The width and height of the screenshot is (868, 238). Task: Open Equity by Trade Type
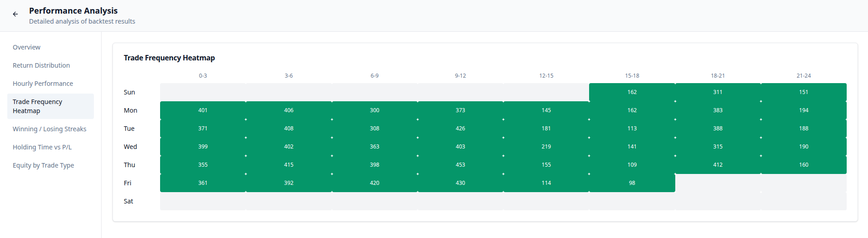point(43,165)
